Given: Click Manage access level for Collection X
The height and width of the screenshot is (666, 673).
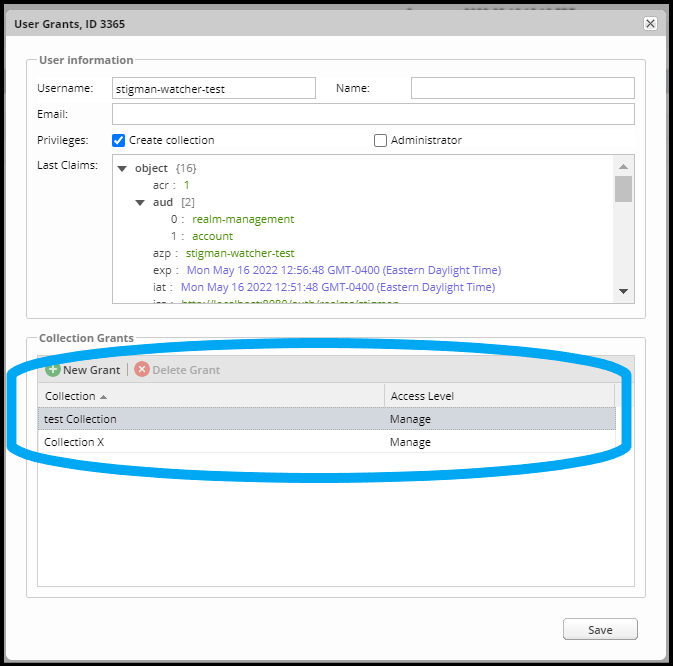Looking at the screenshot, I should [x=410, y=442].
